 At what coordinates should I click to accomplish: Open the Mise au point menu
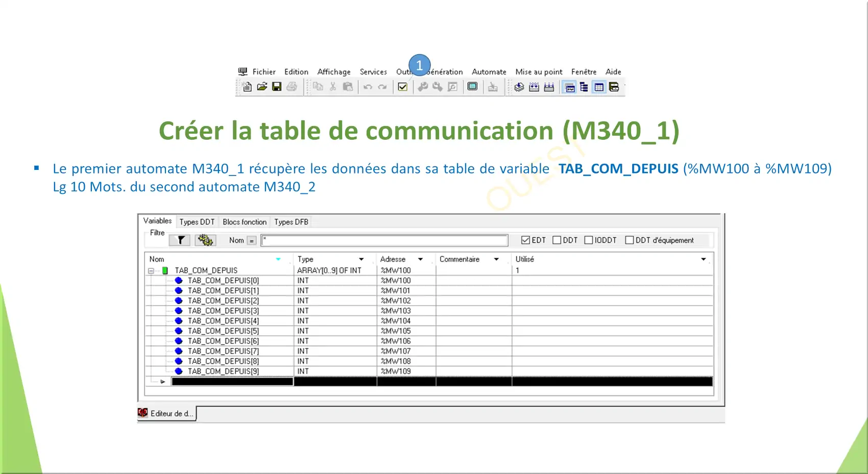(x=539, y=72)
